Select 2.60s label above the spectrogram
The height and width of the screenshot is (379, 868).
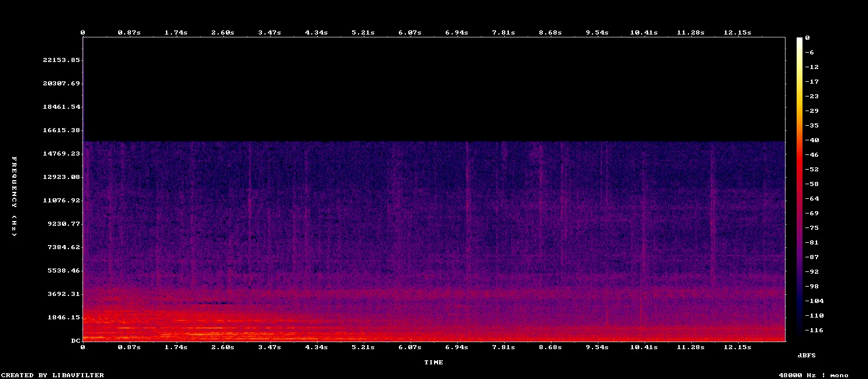point(223,33)
